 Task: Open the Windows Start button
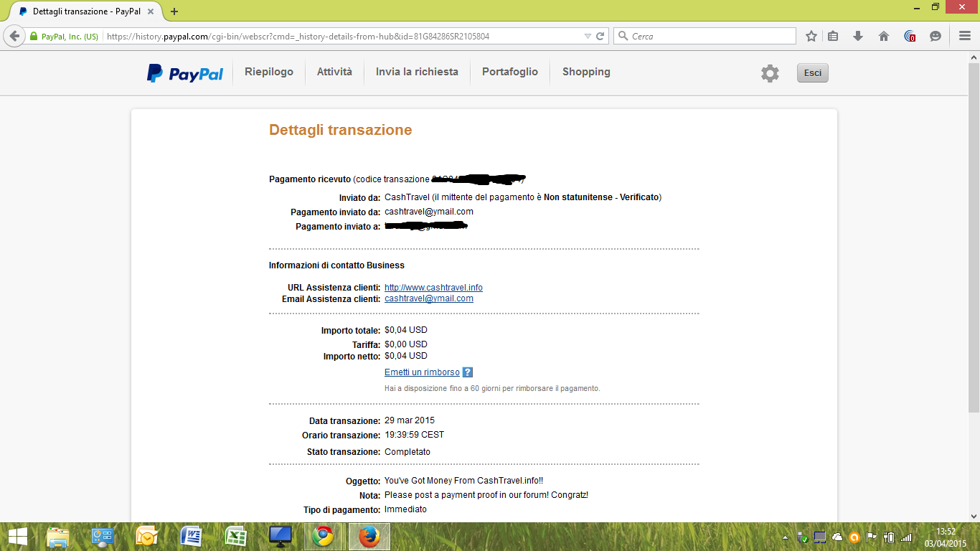click(17, 537)
